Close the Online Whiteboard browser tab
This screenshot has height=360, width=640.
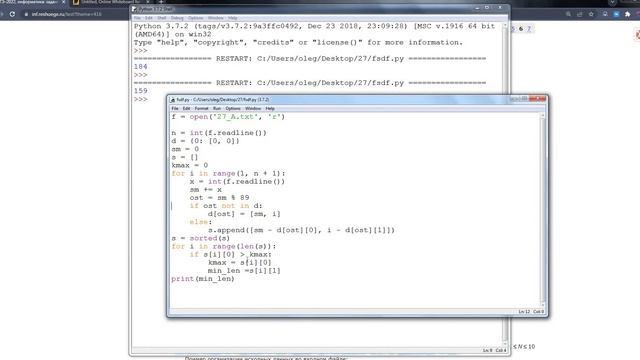click(148, 2)
